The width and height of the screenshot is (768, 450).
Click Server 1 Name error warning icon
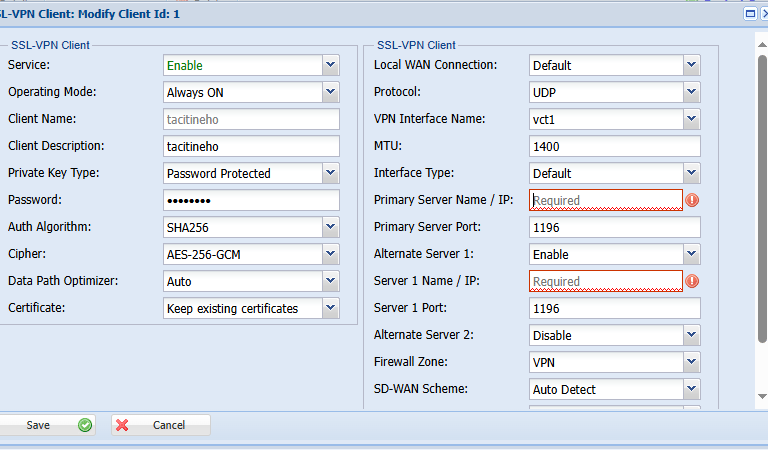click(692, 281)
